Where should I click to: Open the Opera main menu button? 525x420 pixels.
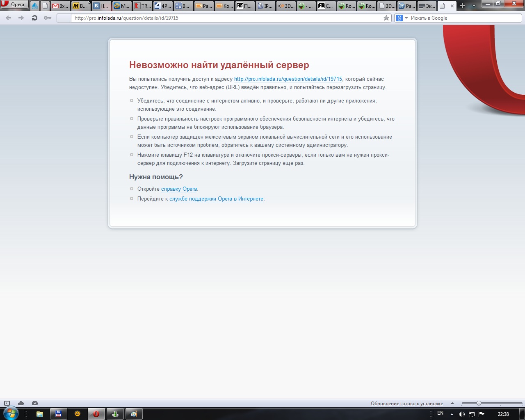click(x=14, y=5)
